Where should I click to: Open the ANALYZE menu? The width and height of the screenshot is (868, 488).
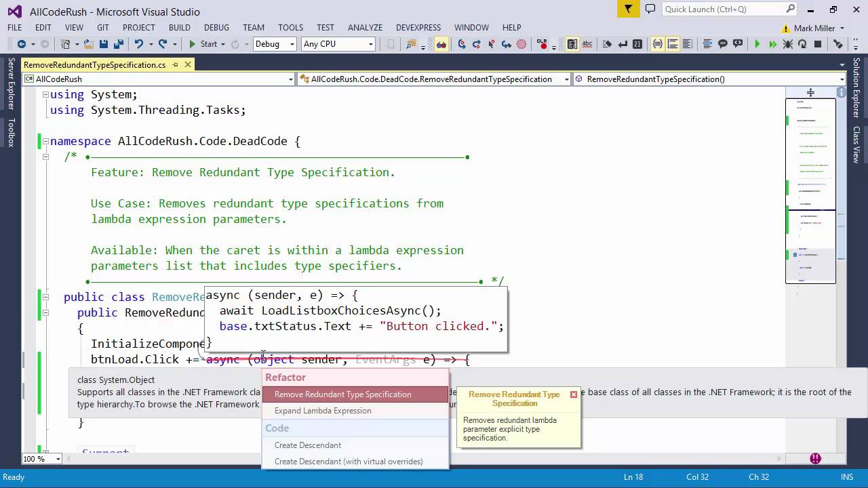366,28
